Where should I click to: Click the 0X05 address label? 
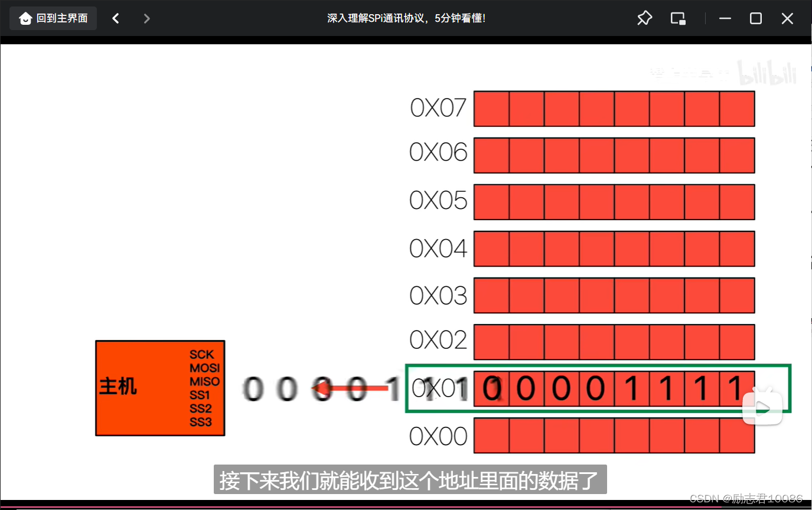[x=439, y=201]
